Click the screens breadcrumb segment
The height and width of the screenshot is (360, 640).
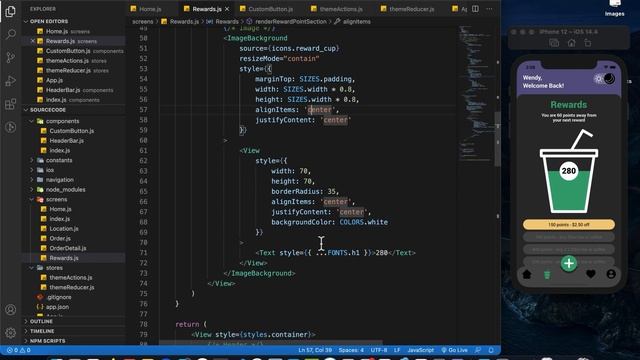coord(142,22)
